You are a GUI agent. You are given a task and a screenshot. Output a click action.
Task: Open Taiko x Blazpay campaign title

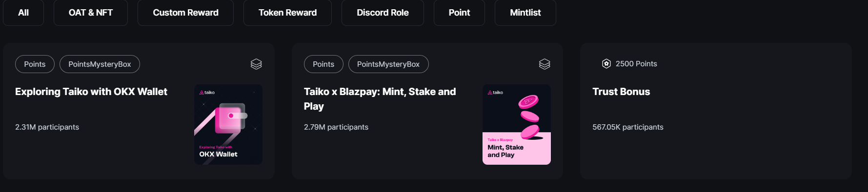click(380, 99)
